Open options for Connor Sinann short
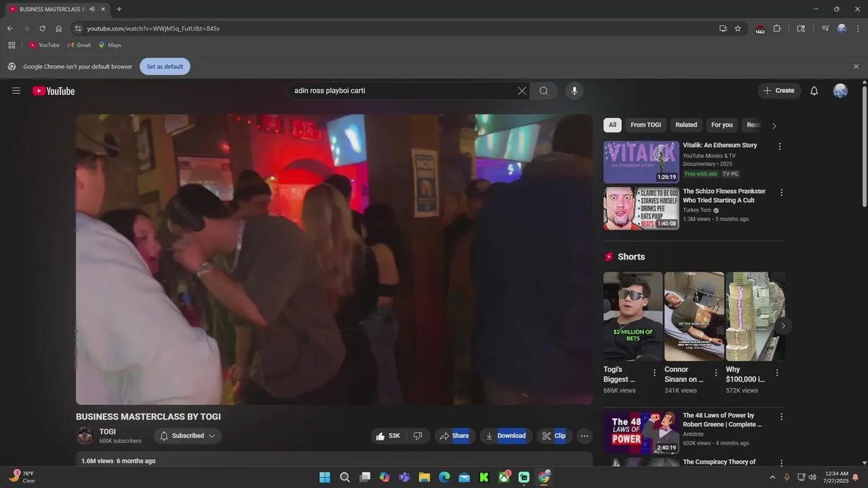The width and height of the screenshot is (868, 488). click(x=716, y=373)
